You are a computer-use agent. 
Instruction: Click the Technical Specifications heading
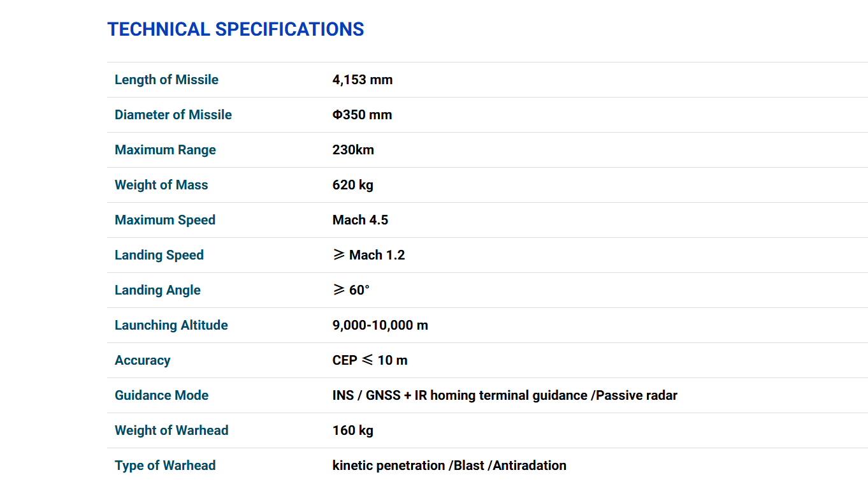(x=235, y=29)
